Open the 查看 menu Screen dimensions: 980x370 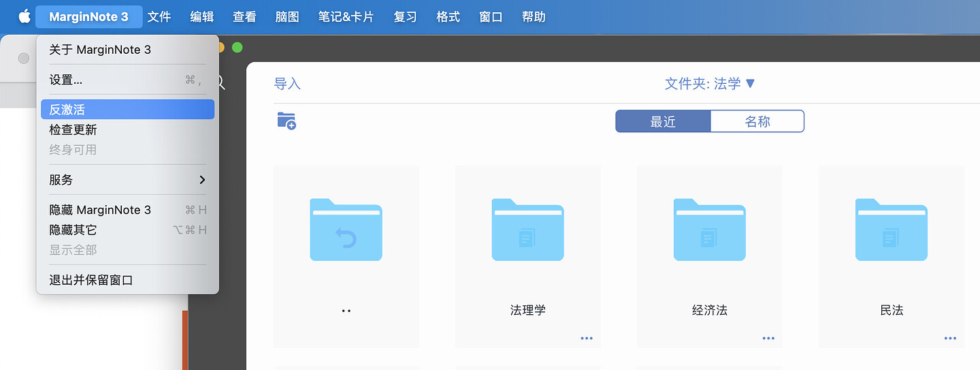click(244, 17)
